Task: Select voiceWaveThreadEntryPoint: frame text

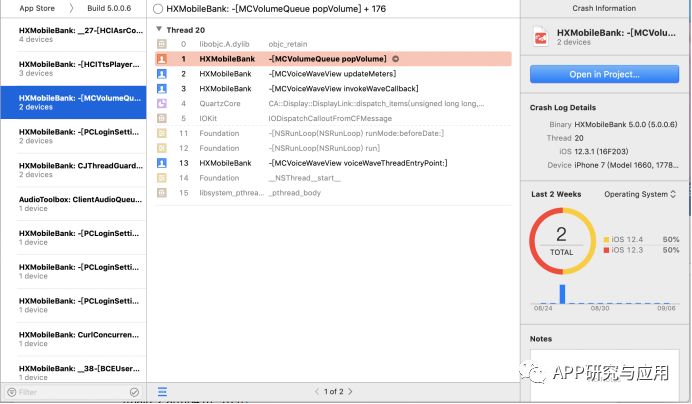Action: (358, 163)
